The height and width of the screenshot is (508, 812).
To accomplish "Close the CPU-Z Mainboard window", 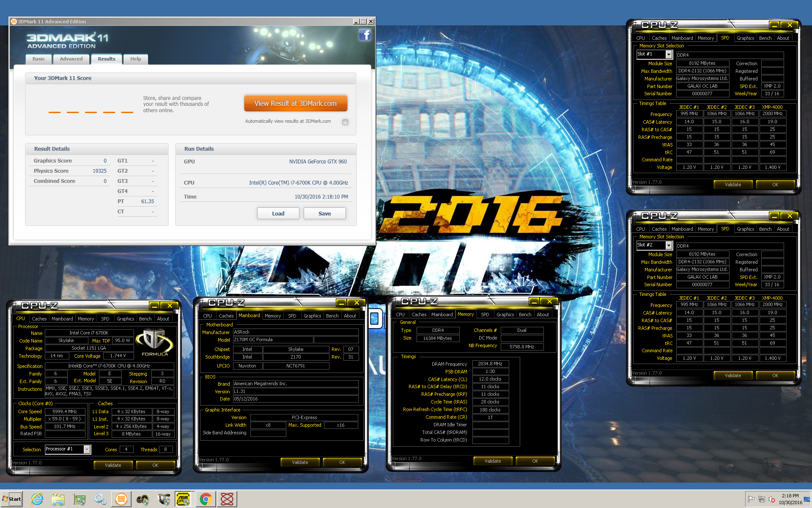I will point(357,303).
